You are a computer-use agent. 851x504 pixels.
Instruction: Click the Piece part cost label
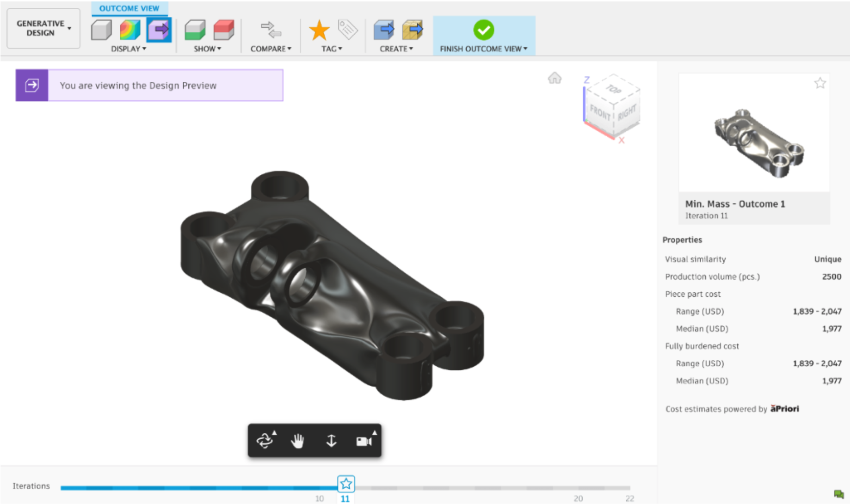693,294
